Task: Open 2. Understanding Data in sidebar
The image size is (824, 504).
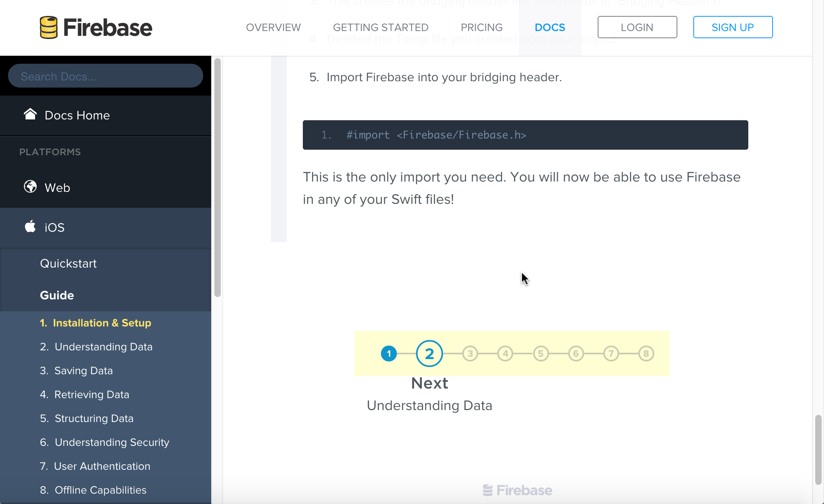Action: tap(96, 347)
